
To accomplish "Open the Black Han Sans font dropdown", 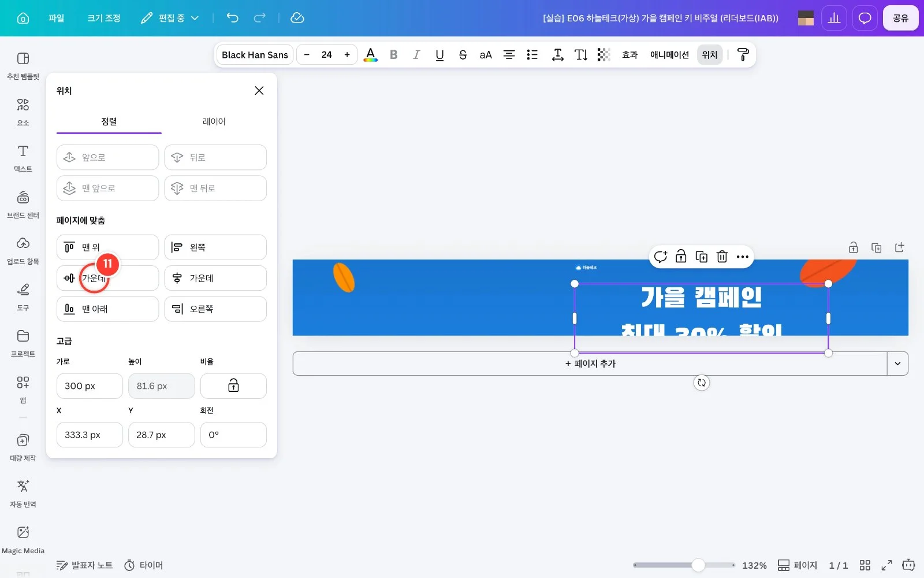I will click(255, 55).
